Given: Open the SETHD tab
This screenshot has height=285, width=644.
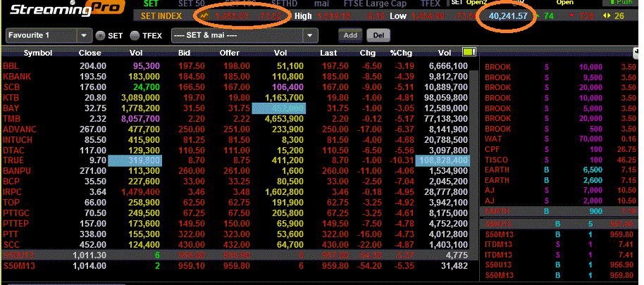Looking at the screenshot, I should tap(284, 4).
